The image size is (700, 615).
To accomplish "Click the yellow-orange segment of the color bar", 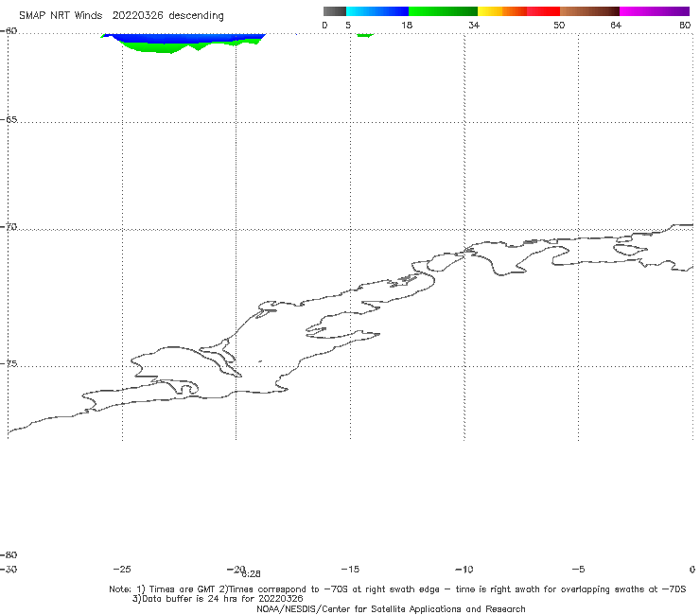I will 501,11.
